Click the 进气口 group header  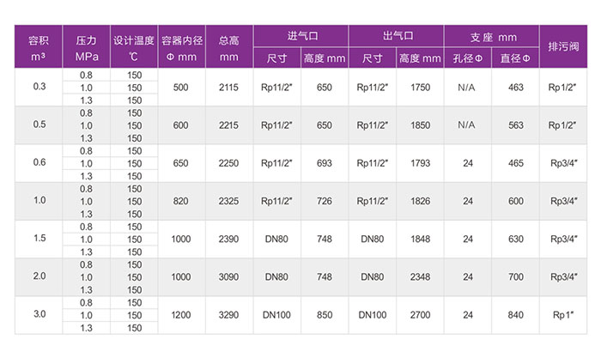(300, 36)
